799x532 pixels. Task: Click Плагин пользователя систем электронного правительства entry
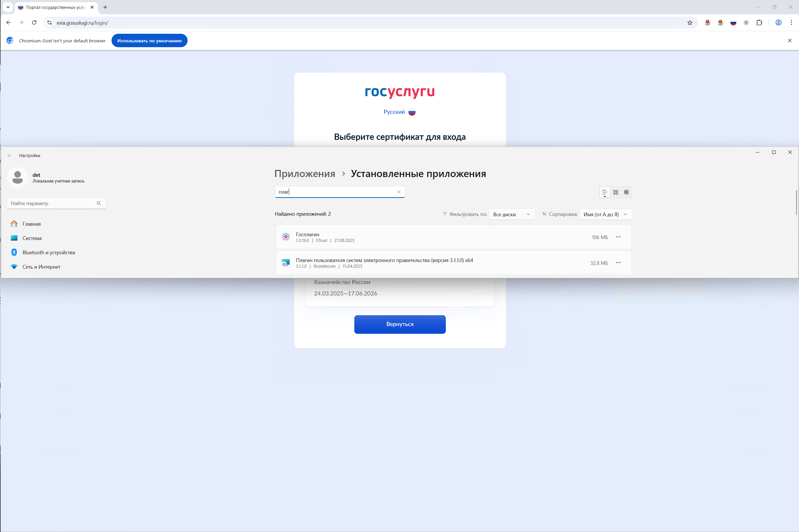click(453, 263)
